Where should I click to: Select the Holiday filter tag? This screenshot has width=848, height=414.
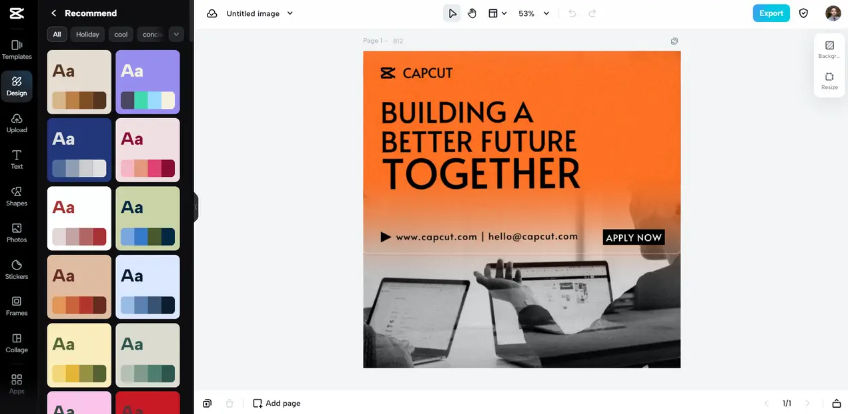pos(87,35)
